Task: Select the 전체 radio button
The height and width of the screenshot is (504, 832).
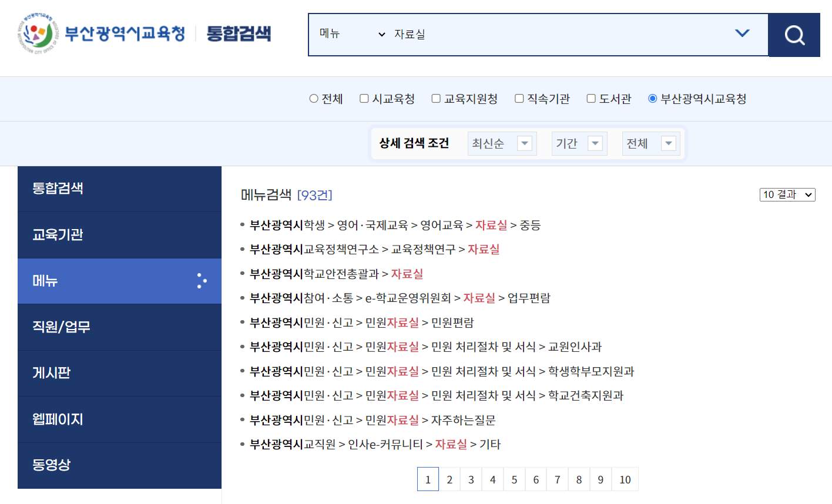Action: (314, 99)
